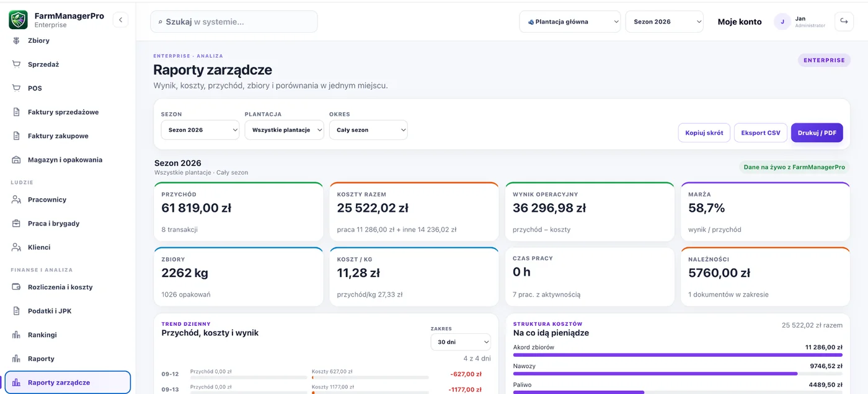The image size is (868, 394).
Task: Click the 7 prac. z aktywnością text
Action: point(546,294)
